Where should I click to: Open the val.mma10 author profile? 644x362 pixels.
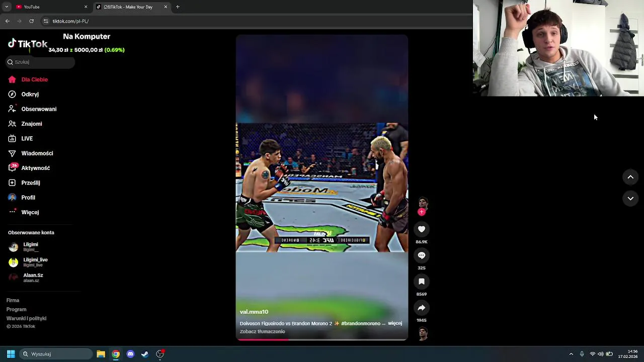pyautogui.click(x=254, y=312)
